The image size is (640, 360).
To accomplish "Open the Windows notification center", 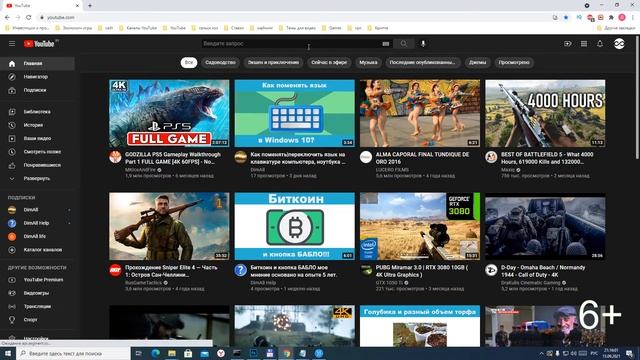I will coord(629,353).
